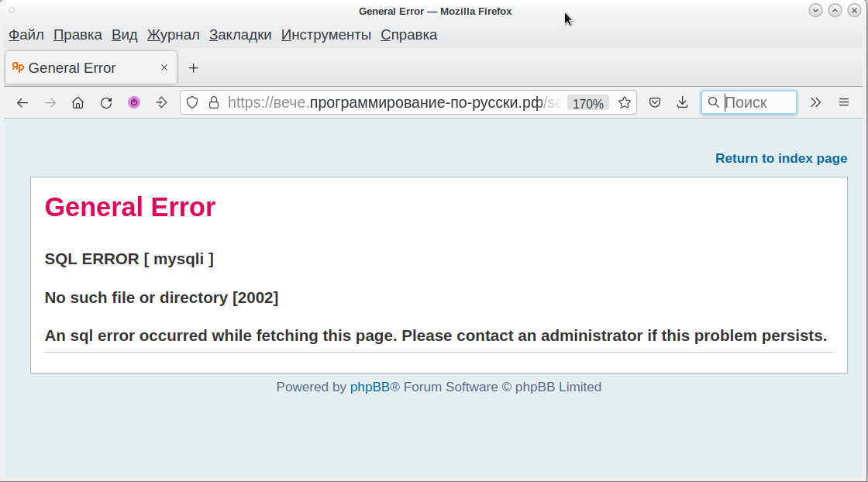Viewport: 868px width, 482px height.
Task: Open tracking protection shield info
Action: tap(192, 102)
